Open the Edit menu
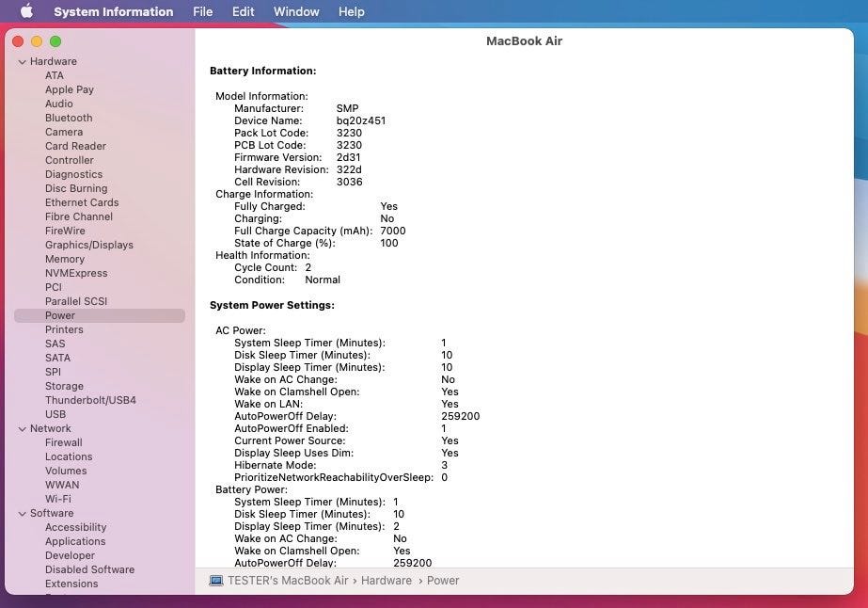Screen dimensions: 868x608 coord(243,11)
